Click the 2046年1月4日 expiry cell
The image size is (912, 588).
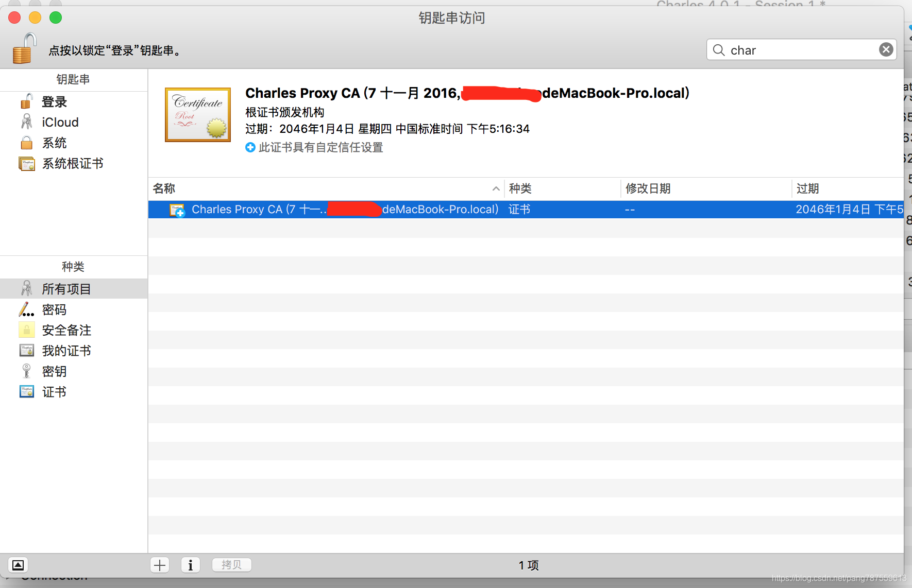(x=849, y=210)
